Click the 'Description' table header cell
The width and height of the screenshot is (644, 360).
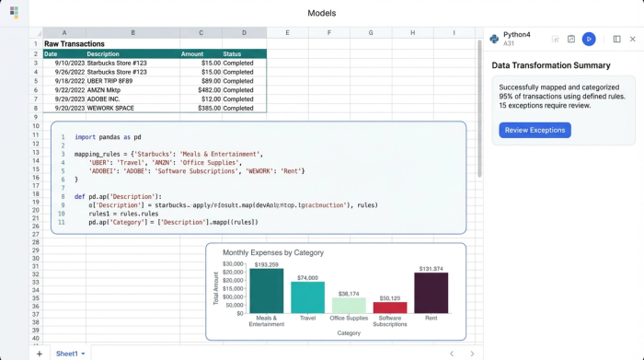132,53
